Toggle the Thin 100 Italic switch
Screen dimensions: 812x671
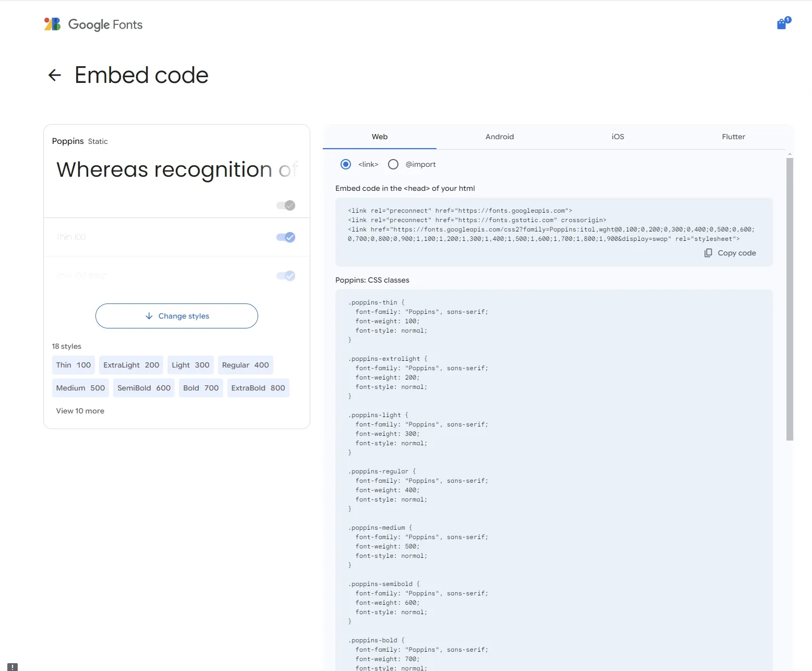[x=286, y=276]
